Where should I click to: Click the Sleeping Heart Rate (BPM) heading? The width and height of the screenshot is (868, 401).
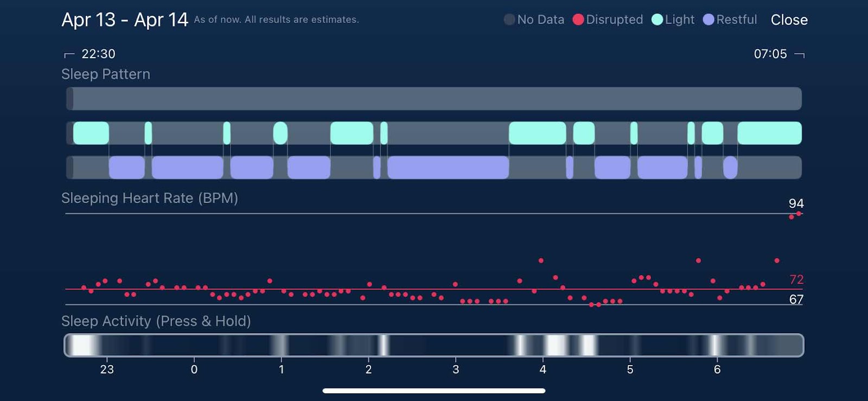point(150,198)
